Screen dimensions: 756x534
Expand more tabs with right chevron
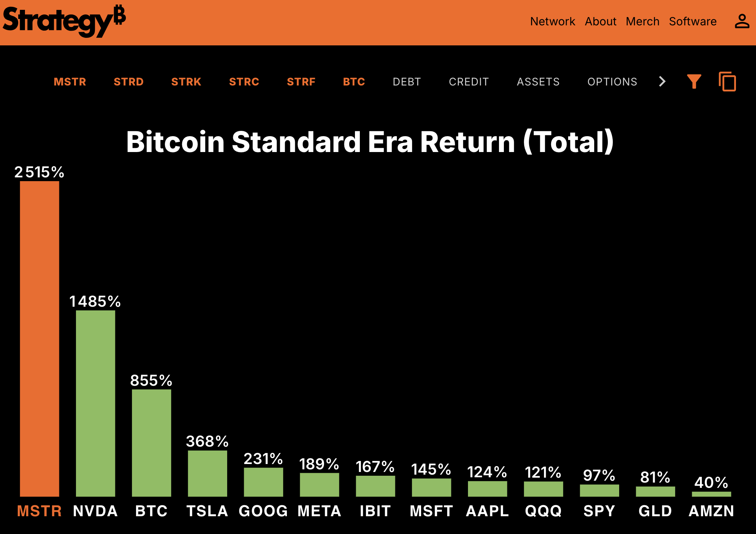click(662, 81)
